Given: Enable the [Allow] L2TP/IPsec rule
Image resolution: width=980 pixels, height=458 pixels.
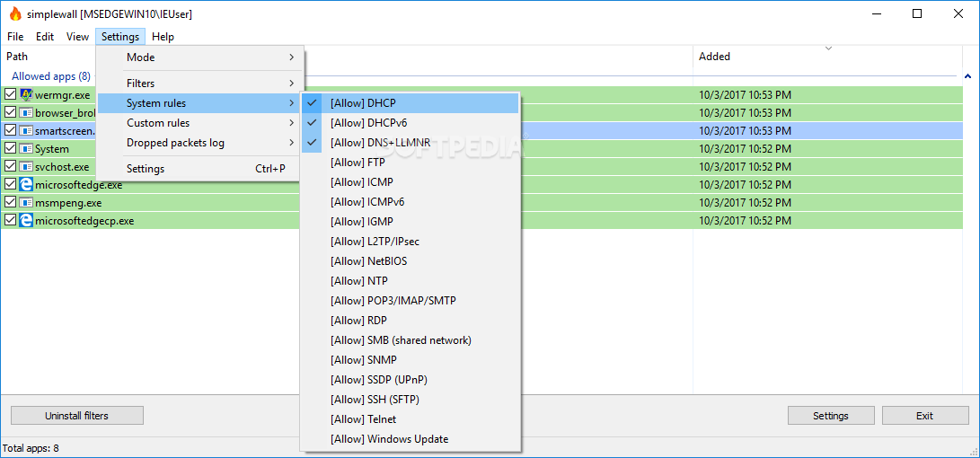Looking at the screenshot, I should pyautogui.click(x=410, y=242).
